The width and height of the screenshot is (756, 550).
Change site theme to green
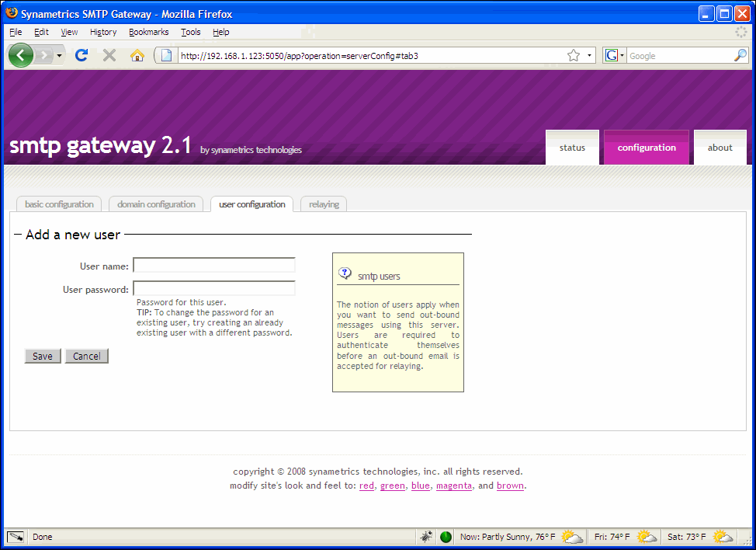click(x=393, y=486)
